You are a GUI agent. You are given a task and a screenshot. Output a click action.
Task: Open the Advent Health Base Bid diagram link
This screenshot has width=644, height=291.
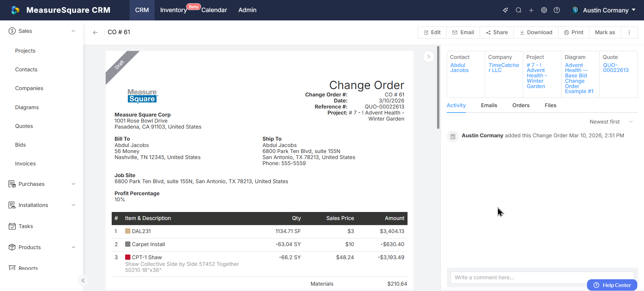coord(579,78)
